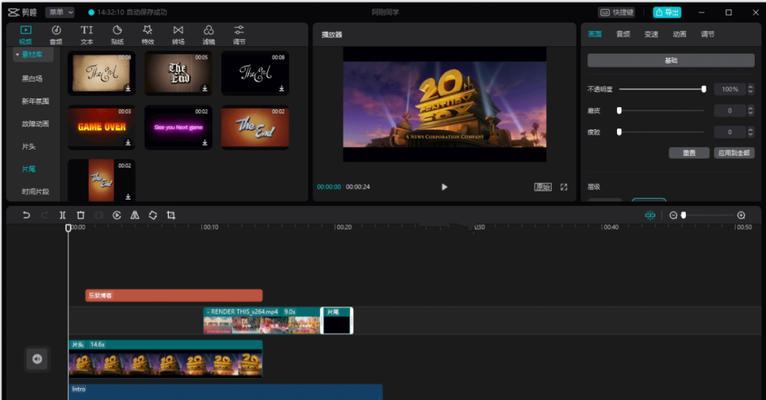Select the See you Next game thumbnail
The image size is (766, 400).
click(x=178, y=127)
